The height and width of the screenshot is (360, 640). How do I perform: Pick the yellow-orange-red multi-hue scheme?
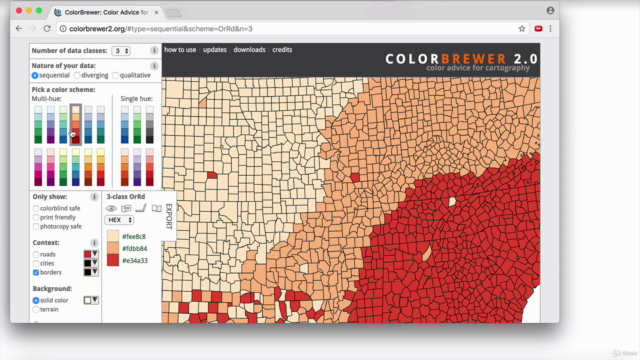(101, 167)
